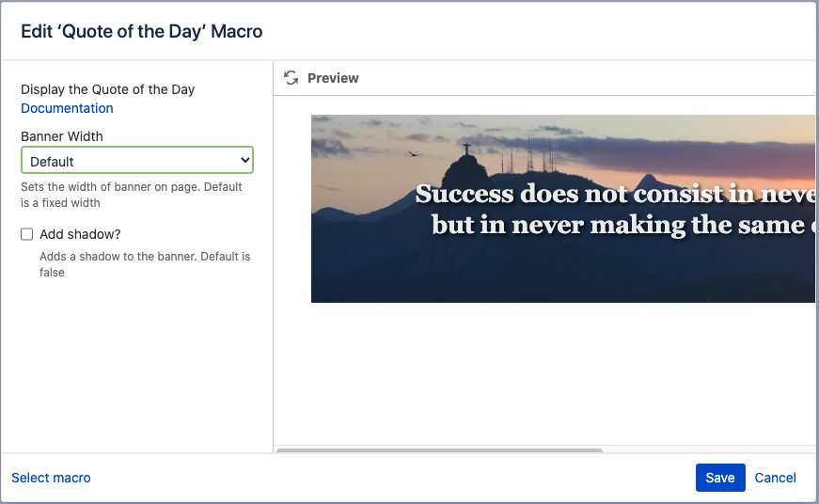819x504 pixels.
Task: Cancel editing the macro
Action: (x=775, y=478)
